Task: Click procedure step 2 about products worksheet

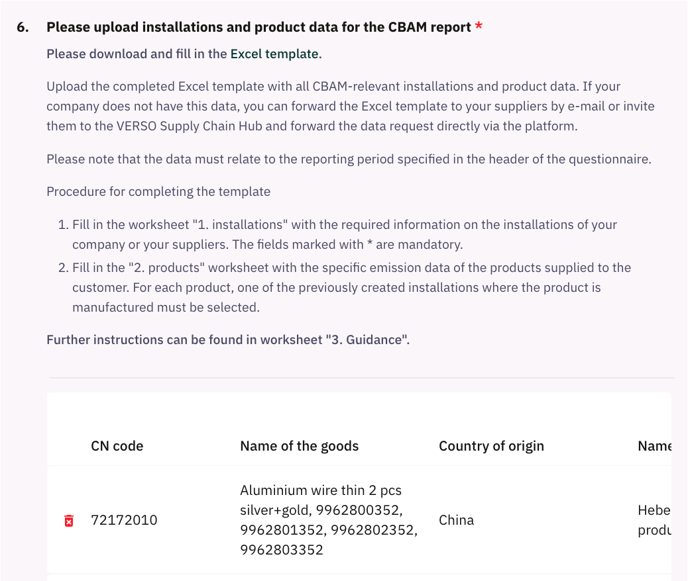Action: pyautogui.click(x=344, y=287)
